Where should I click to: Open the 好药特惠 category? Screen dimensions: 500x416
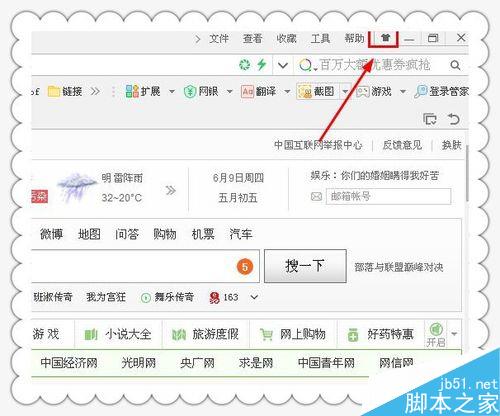[x=380, y=334]
